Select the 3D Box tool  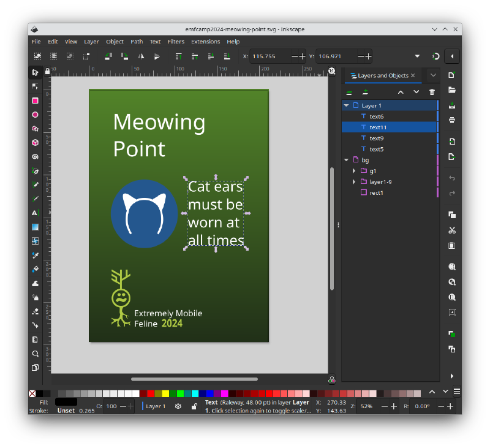pos(35,142)
